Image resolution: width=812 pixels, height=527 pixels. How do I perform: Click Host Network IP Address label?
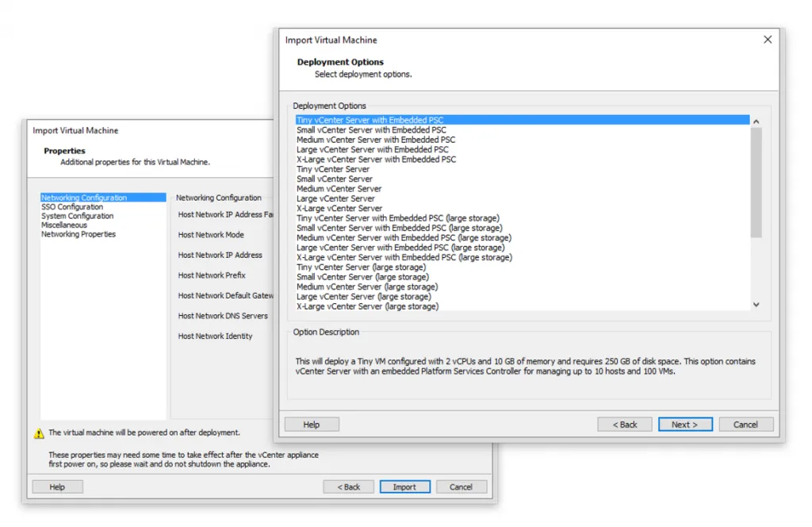click(220, 255)
